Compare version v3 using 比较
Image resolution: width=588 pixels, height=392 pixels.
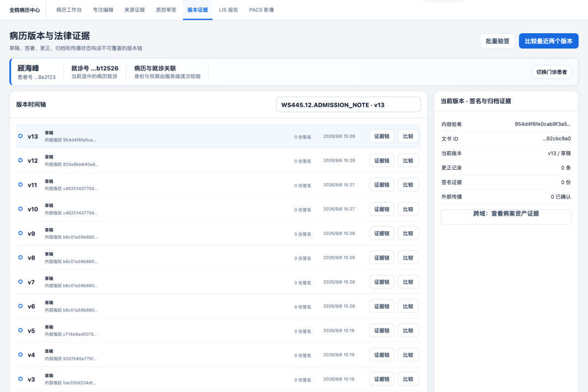point(408,379)
